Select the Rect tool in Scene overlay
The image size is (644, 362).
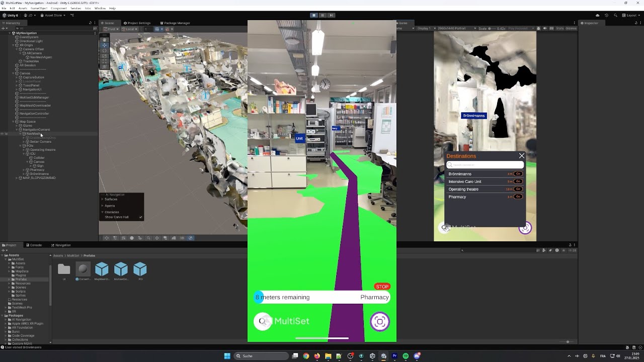point(105,61)
